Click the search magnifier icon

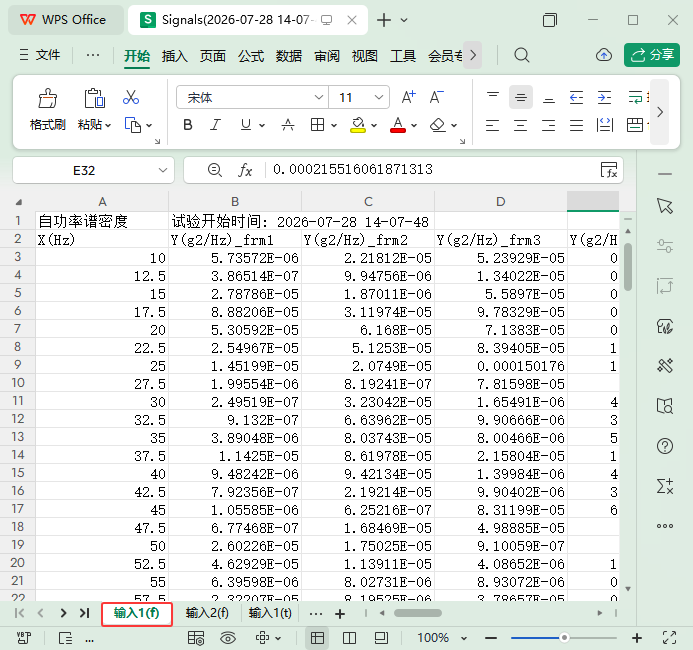coord(522,55)
